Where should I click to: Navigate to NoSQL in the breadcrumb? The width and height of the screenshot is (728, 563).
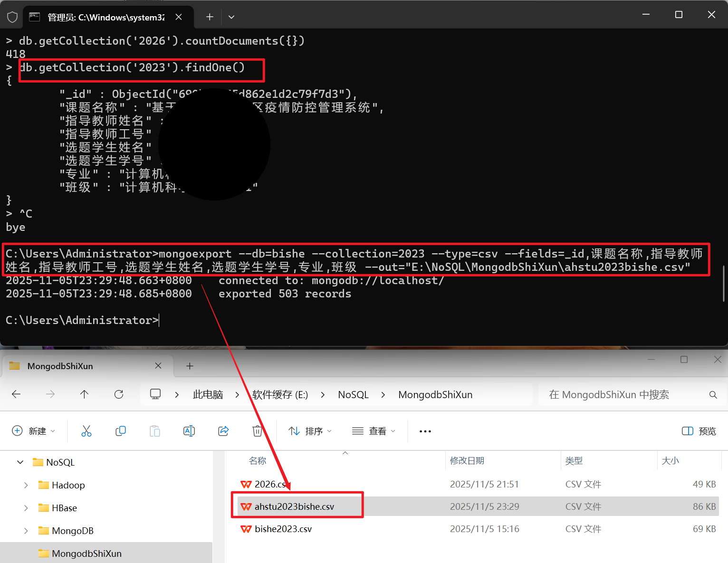[353, 395]
